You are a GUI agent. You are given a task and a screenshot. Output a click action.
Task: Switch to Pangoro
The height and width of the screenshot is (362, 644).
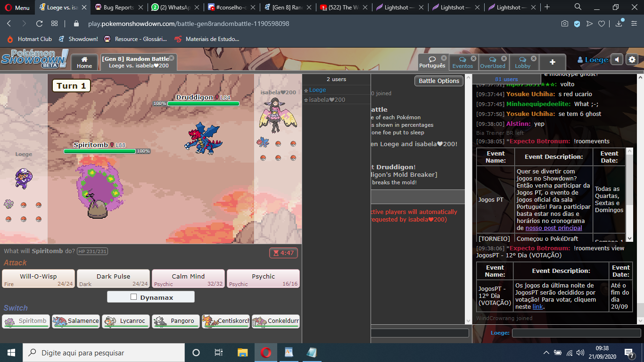point(176,321)
